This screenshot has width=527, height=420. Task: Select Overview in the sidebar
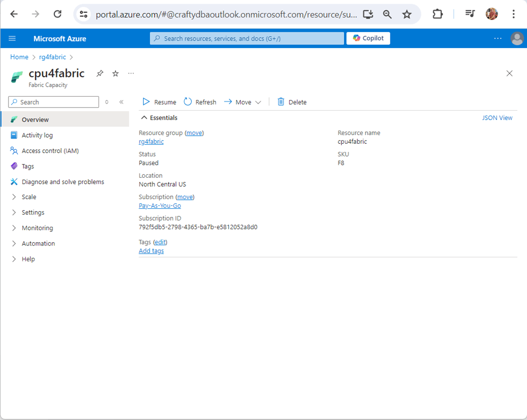click(65, 120)
